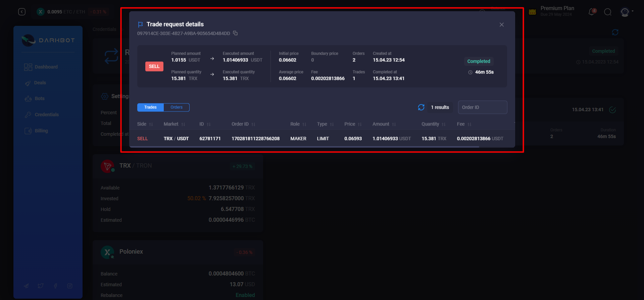Image resolution: width=644 pixels, height=300 pixels.
Task: Click the trade request details flag icon
Action: 140,24
